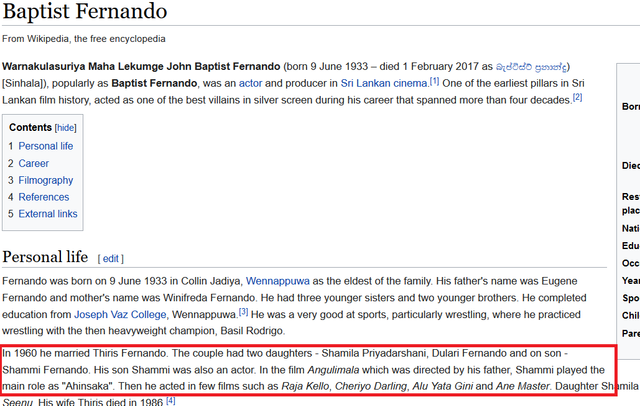The height and width of the screenshot is (406, 640).
Task: Click the name Basil Rodrigo
Action: pos(252,331)
